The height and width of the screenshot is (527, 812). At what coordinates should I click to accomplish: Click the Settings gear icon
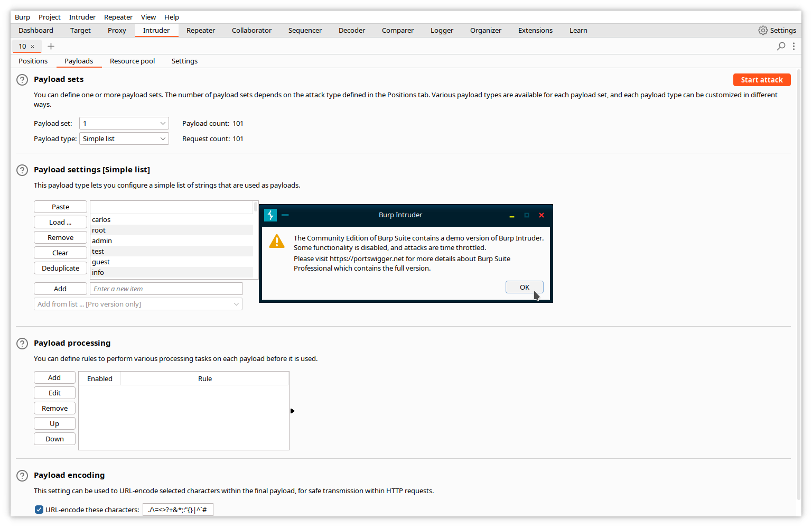[762, 31]
